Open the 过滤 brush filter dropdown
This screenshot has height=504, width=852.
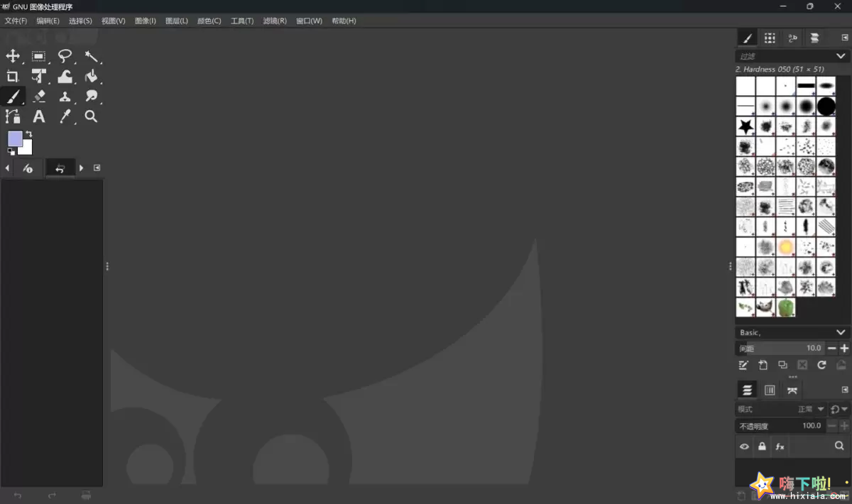coord(841,55)
